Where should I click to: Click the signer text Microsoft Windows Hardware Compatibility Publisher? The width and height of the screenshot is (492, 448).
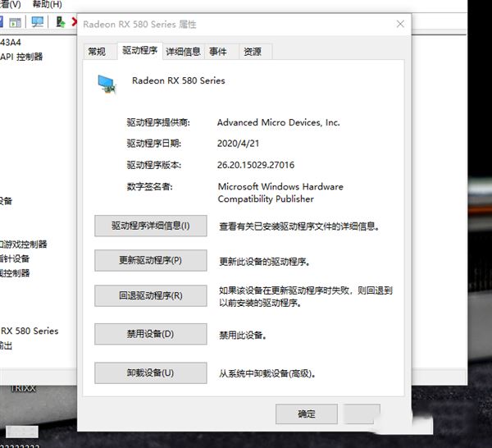280,193
